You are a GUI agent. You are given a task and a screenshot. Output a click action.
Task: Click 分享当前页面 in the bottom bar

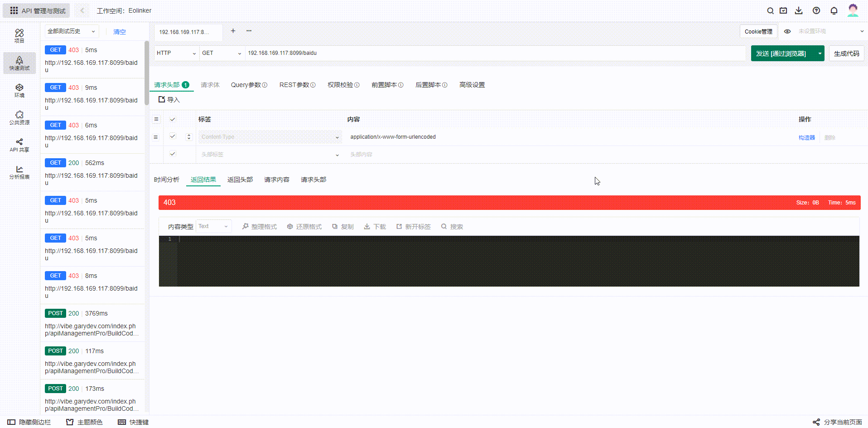(838, 422)
